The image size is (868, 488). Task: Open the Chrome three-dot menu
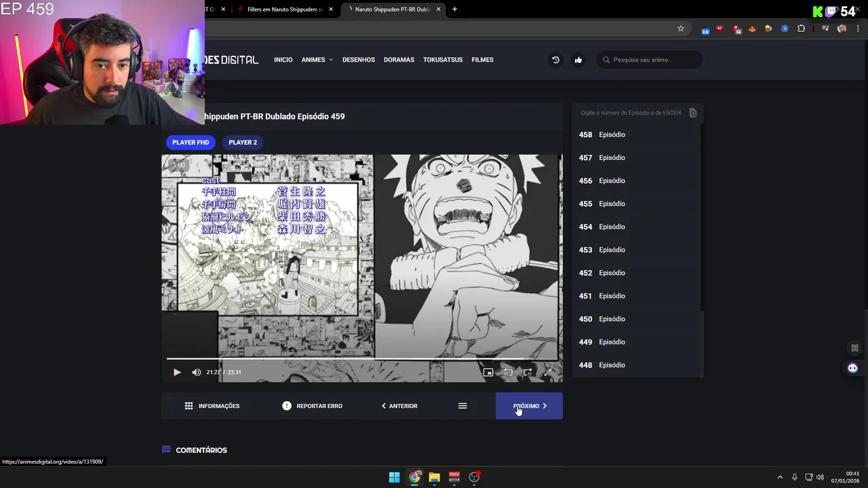(x=858, y=28)
